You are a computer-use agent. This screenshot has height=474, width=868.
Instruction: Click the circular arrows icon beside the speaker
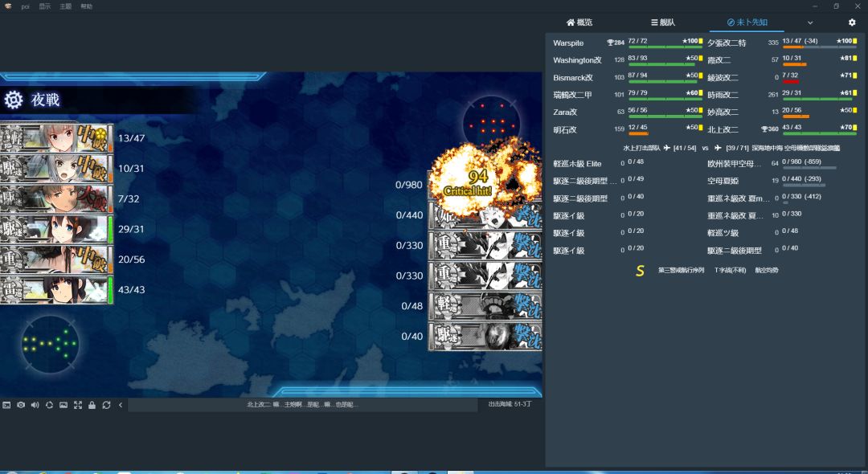[49, 405]
